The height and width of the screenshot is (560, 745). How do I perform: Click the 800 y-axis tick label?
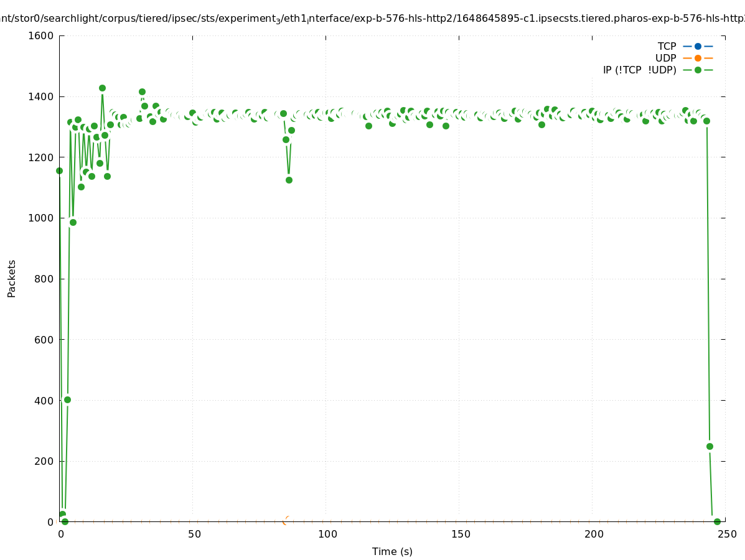point(44,279)
